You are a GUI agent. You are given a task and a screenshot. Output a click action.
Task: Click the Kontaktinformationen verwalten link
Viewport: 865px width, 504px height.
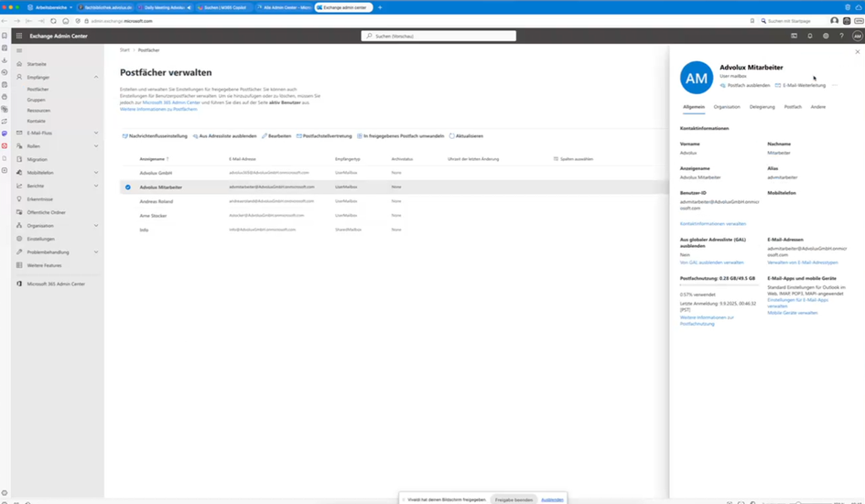[713, 223]
